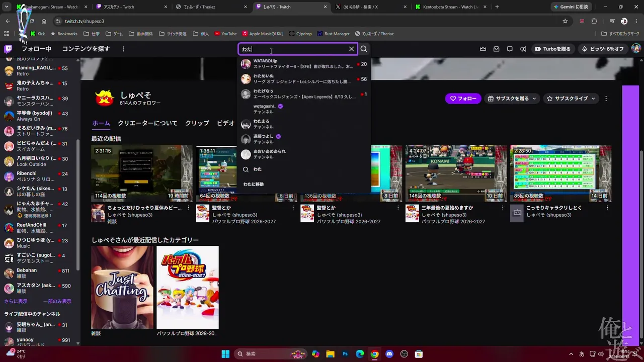
Task: Open the whispers speech bubble icon
Action: [510, 49]
